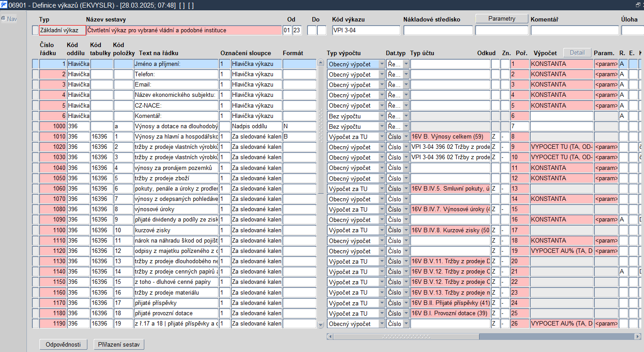Image resolution: width=644 pixels, height=352 pixels.
Task: Click the vertical scrollbar up arrow
Action: 320,63
